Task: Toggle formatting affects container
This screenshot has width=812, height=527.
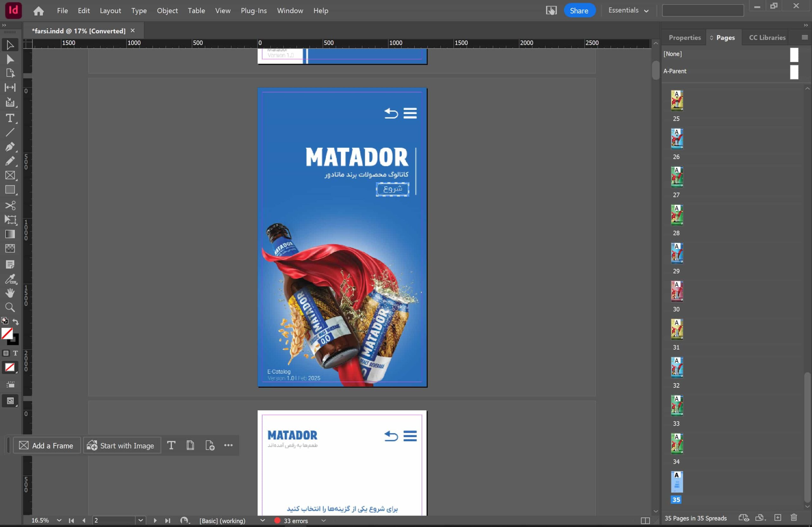Action: tap(6, 353)
